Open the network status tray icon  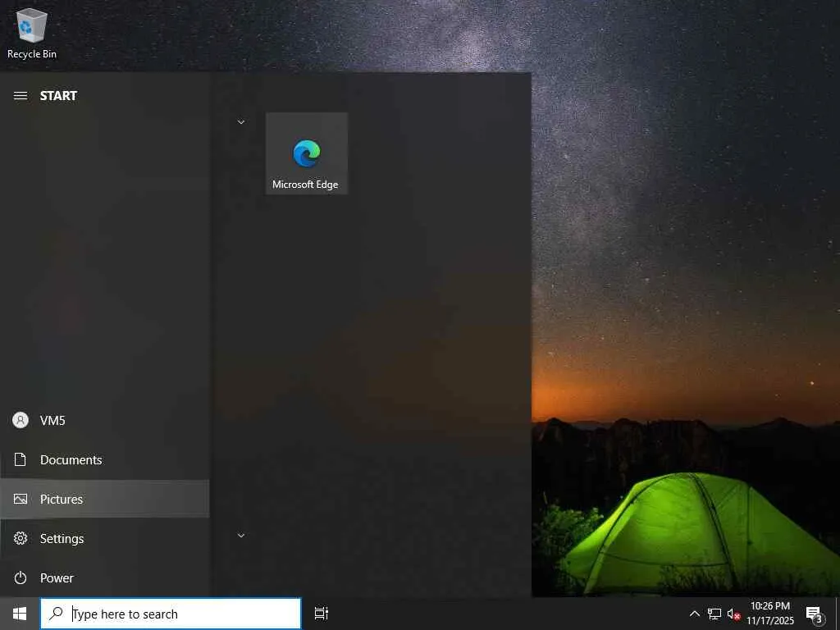[x=714, y=614]
